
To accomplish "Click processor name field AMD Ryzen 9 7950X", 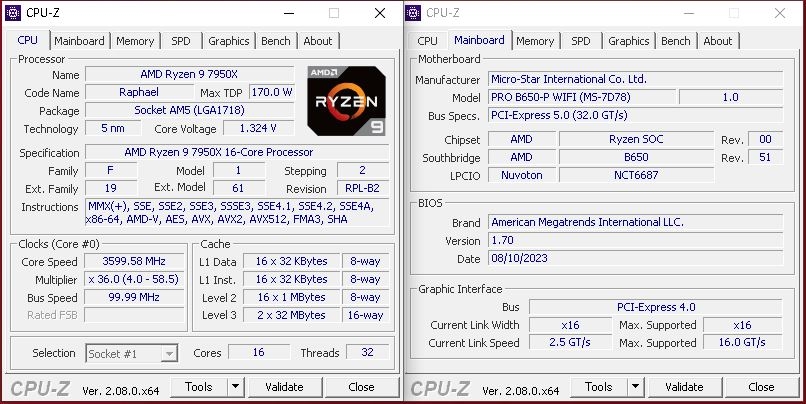I will click(189, 75).
